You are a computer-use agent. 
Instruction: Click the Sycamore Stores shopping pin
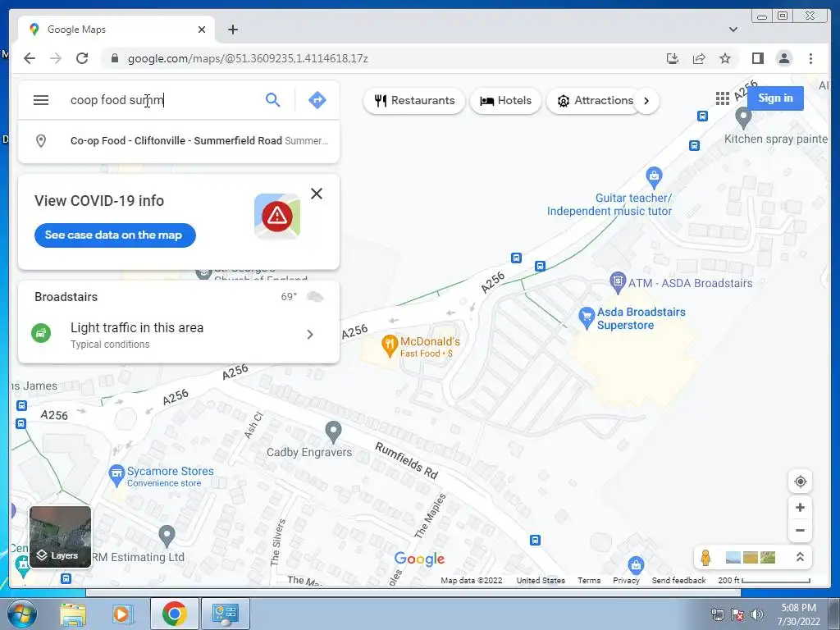(116, 475)
